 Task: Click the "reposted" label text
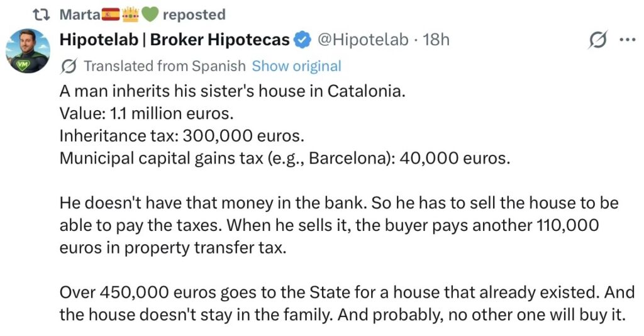194,14
